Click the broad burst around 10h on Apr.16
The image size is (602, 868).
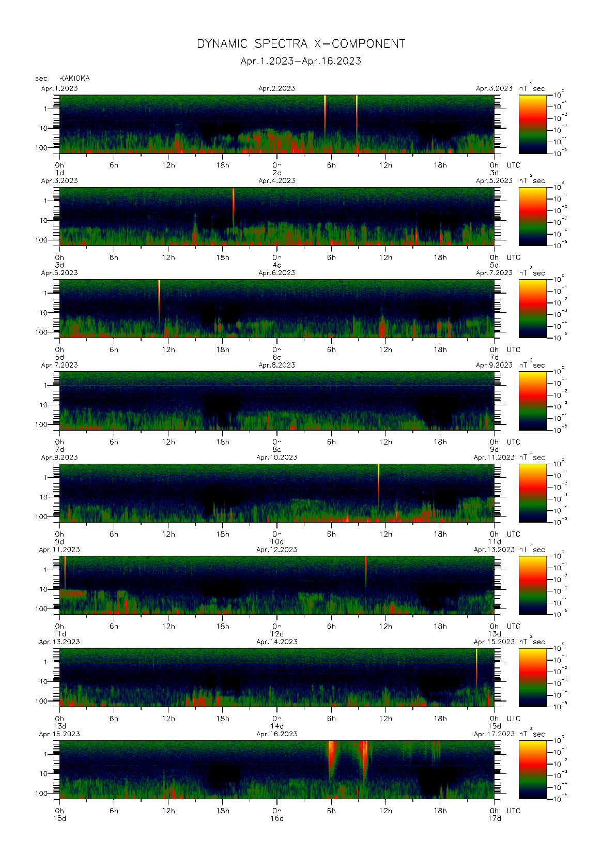[x=364, y=760]
